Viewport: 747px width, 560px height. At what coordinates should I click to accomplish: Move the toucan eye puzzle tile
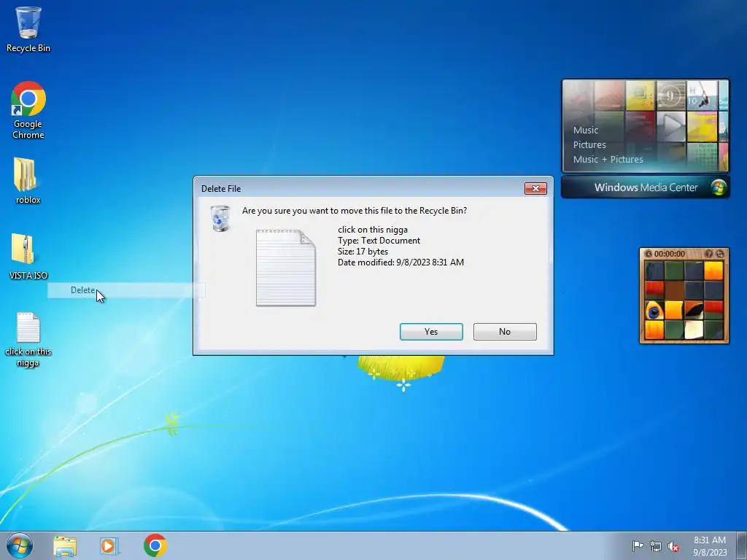click(654, 311)
